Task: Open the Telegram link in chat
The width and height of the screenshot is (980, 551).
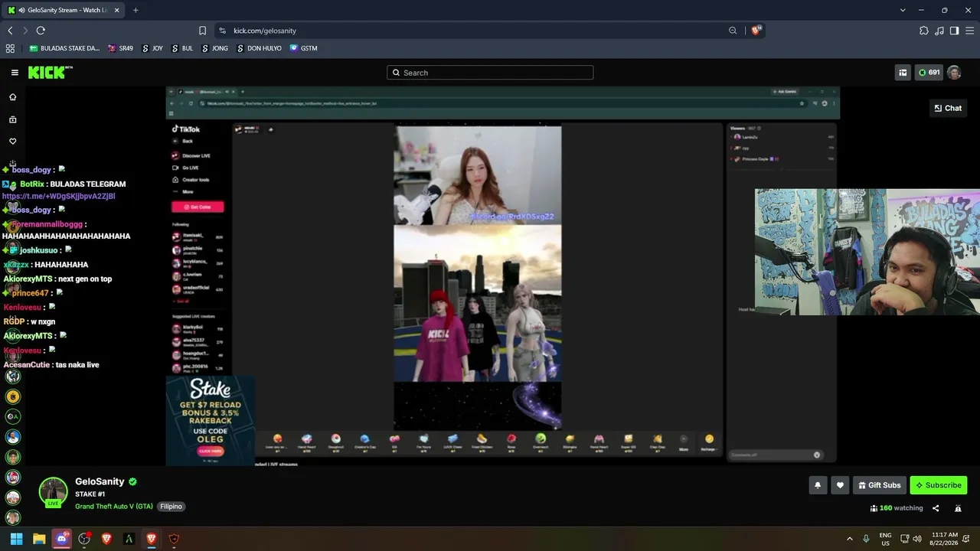Action: (x=59, y=196)
